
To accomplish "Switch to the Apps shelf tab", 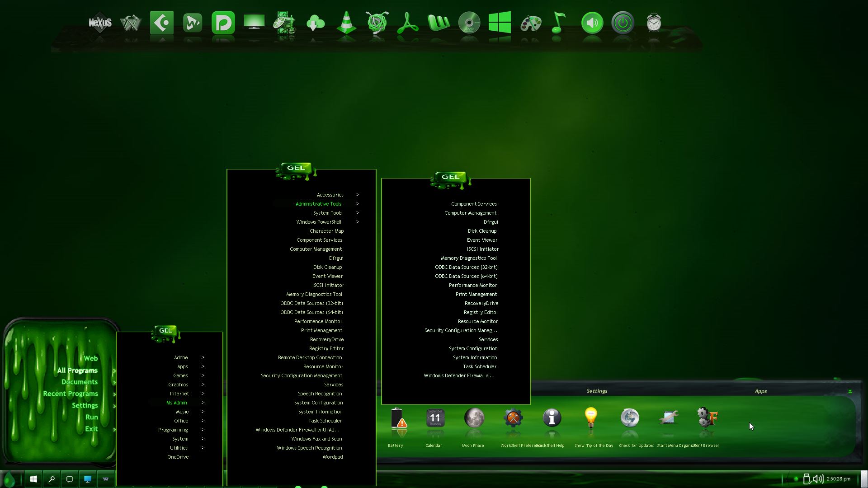I will tap(760, 391).
